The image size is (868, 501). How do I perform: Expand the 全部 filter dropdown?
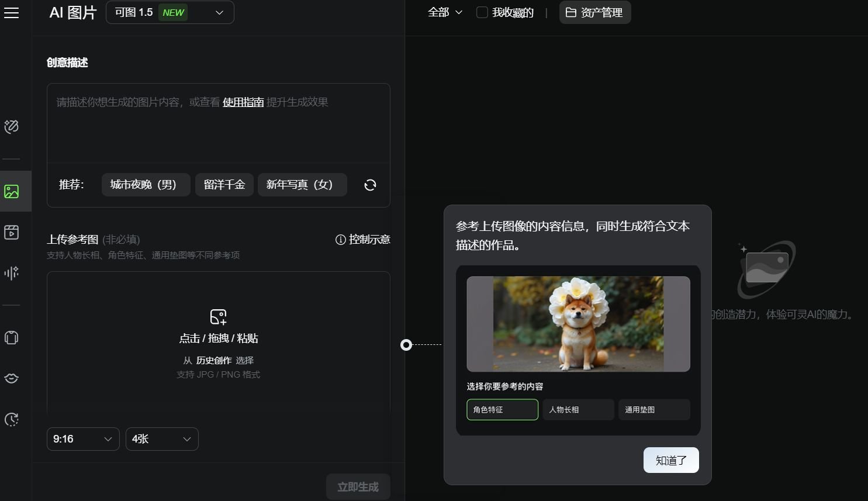click(x=445, y=12)
